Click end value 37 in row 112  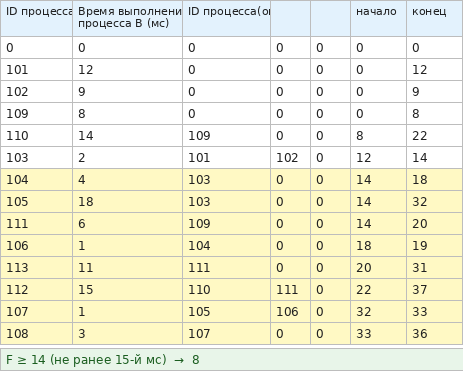(x=435, y=290)
